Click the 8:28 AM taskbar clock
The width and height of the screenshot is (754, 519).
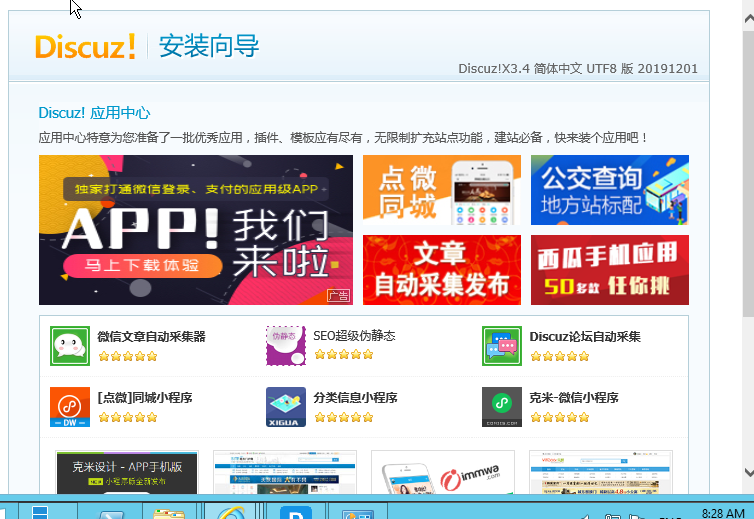723,513
